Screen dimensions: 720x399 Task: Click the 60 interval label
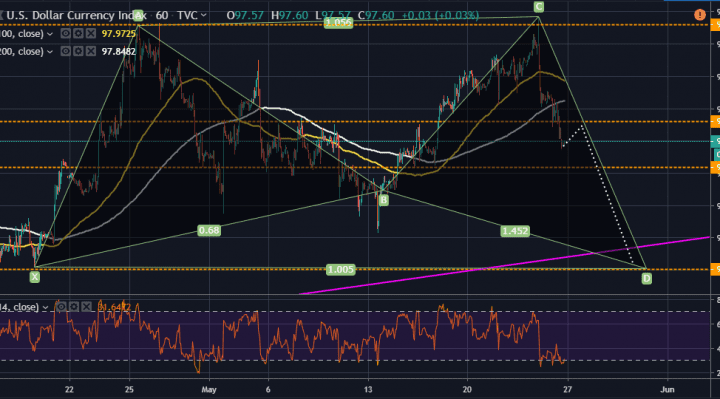[162, 16]
